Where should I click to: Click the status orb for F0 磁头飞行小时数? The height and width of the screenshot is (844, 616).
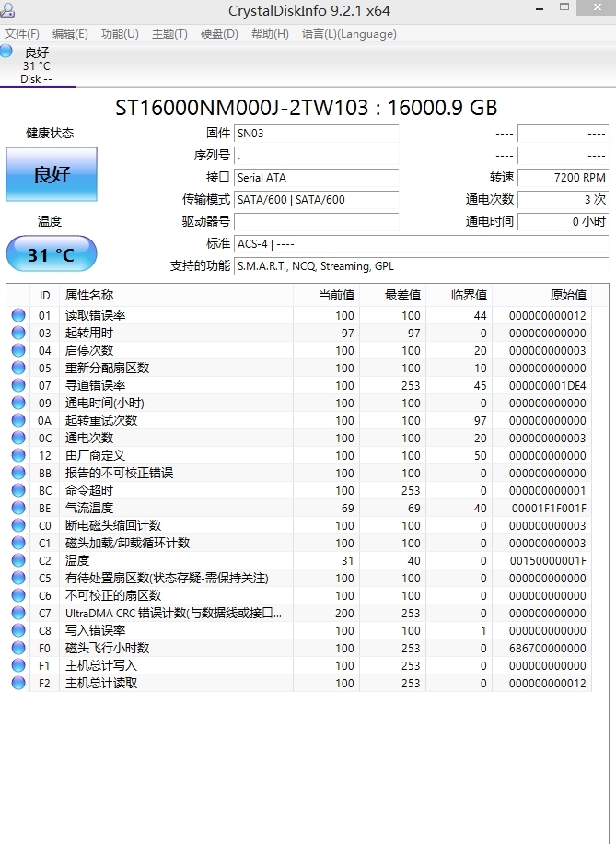[x=18, y=648]
